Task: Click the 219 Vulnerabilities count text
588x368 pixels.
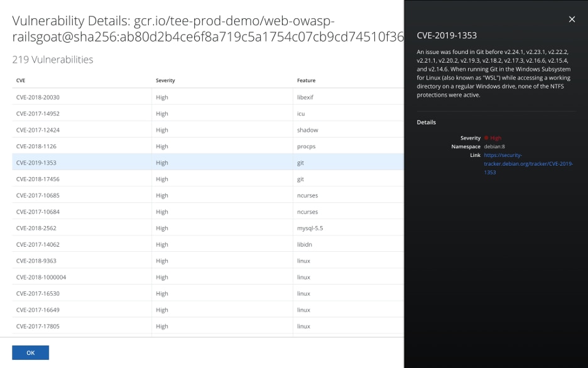Action: [53, 60]
